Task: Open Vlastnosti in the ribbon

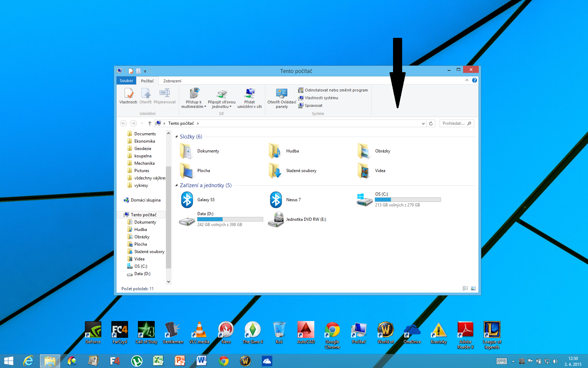Action: click(128, 96)
